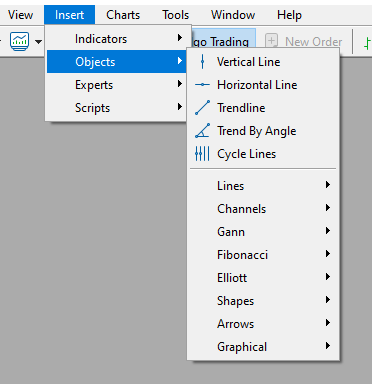This screenshot has height=384, width=372.
Task: Click the chart template icon in toolbar
Action: 20,41
